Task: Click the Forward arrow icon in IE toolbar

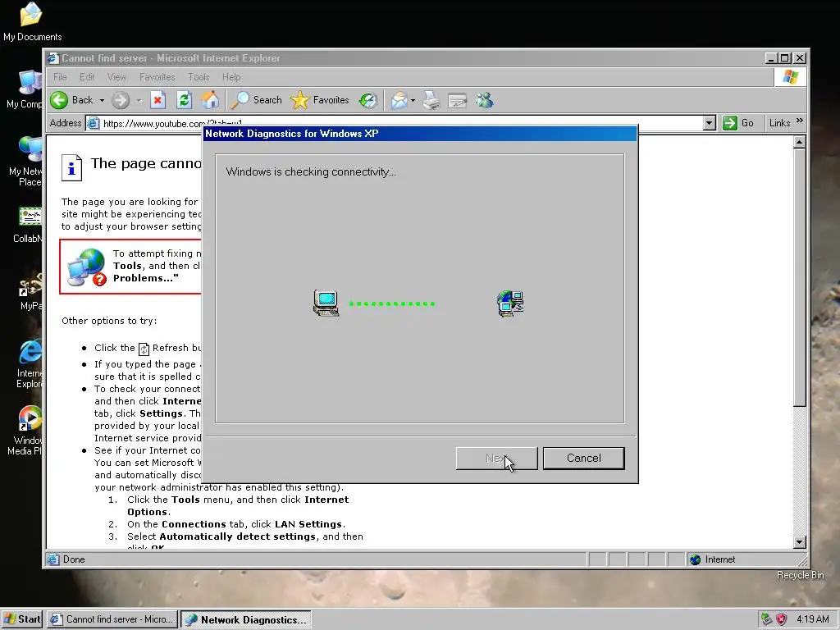Action: point(121,100)
